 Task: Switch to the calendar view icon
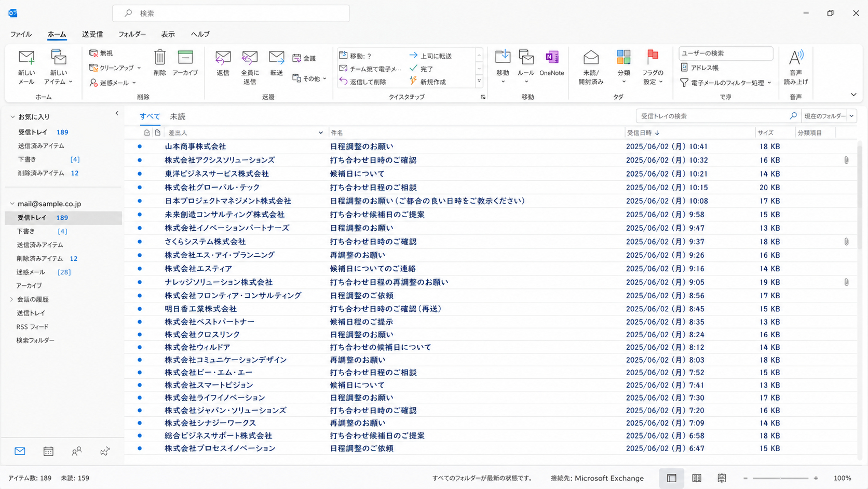coord(48,451)
